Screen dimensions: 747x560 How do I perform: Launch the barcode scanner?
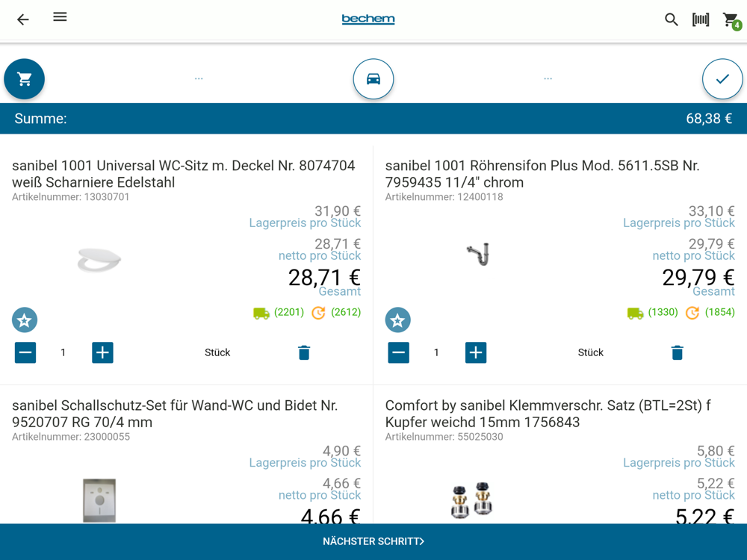click(x=701, y=19)
